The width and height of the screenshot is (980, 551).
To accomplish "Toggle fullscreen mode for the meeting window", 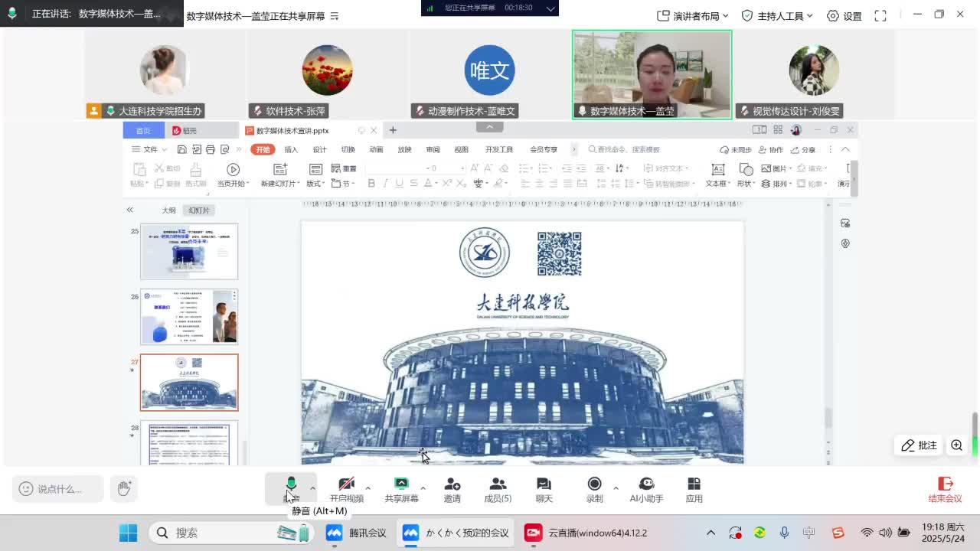I will (x=880, y=15).
